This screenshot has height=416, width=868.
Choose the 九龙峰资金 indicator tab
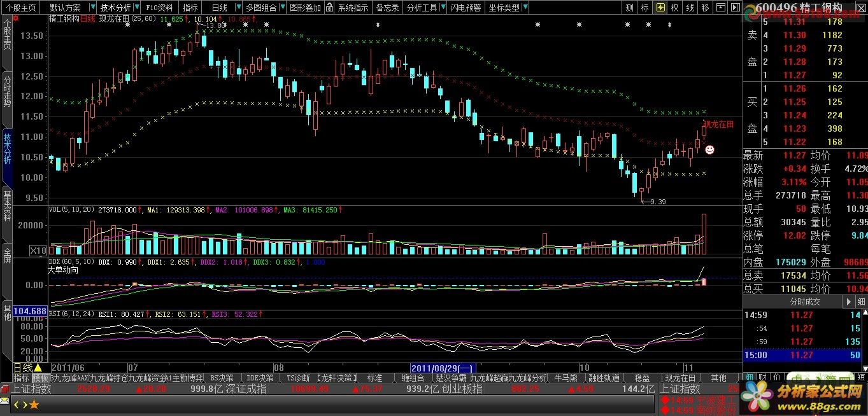click(146, 378)
